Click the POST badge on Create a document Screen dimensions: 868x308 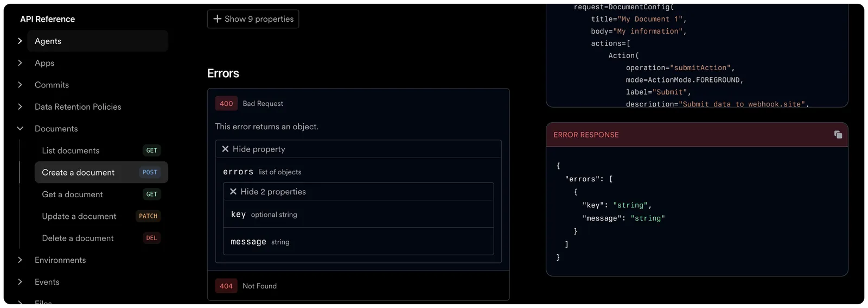[x=150, y=172]
